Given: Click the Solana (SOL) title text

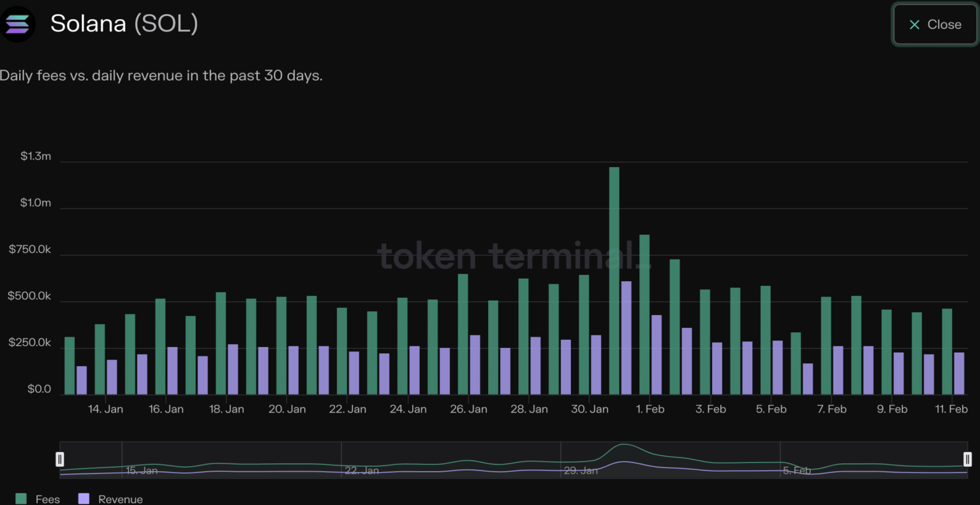Looking at the screenshot, I should pyautogui.click(x=124, y=24).
